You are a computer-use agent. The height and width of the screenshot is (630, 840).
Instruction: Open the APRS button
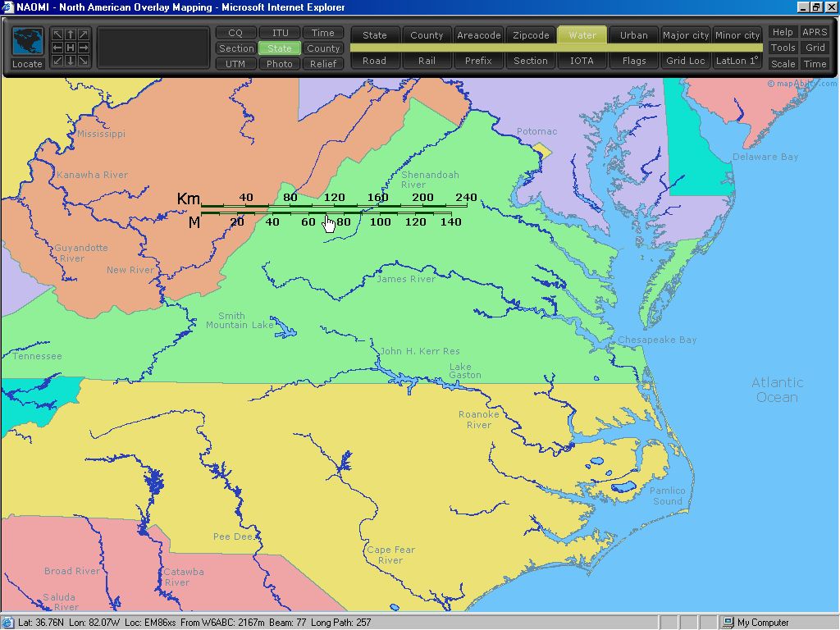(815, 32)
